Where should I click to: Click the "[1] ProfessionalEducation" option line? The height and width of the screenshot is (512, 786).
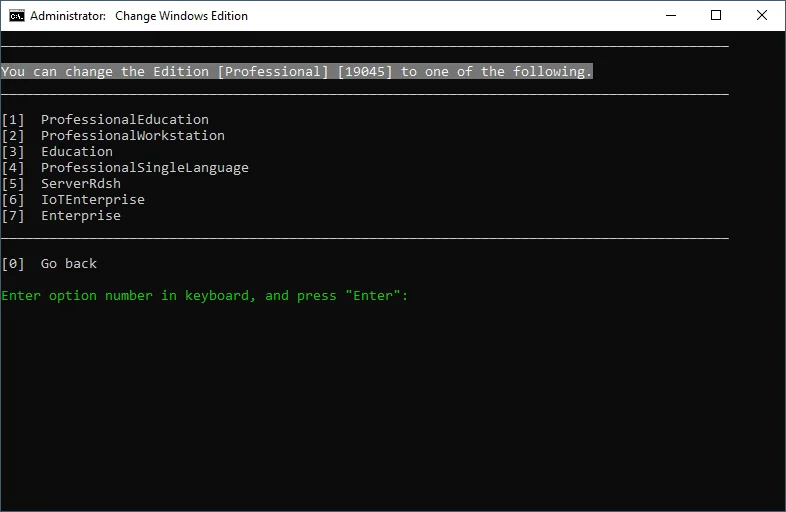[105, 120]
